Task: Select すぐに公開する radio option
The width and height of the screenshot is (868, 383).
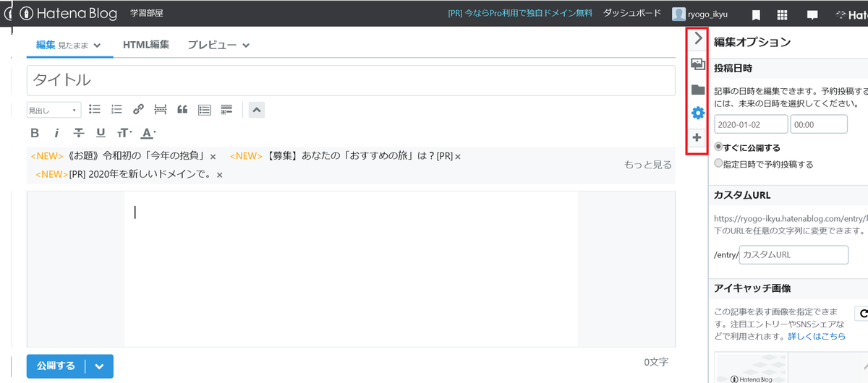Action: point(718,147)
